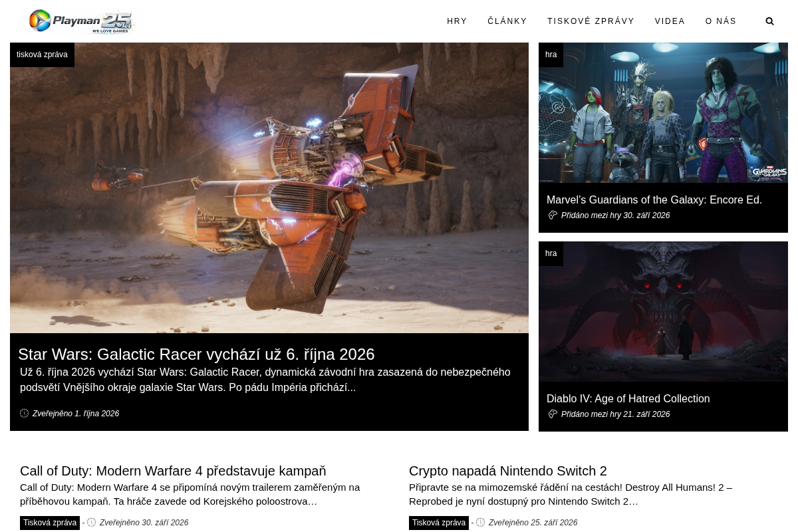This screenshot has width=798, height=532.
Task: Click the 'tisková zpráva' badge on Star Wars image
Action: [42, 55]
